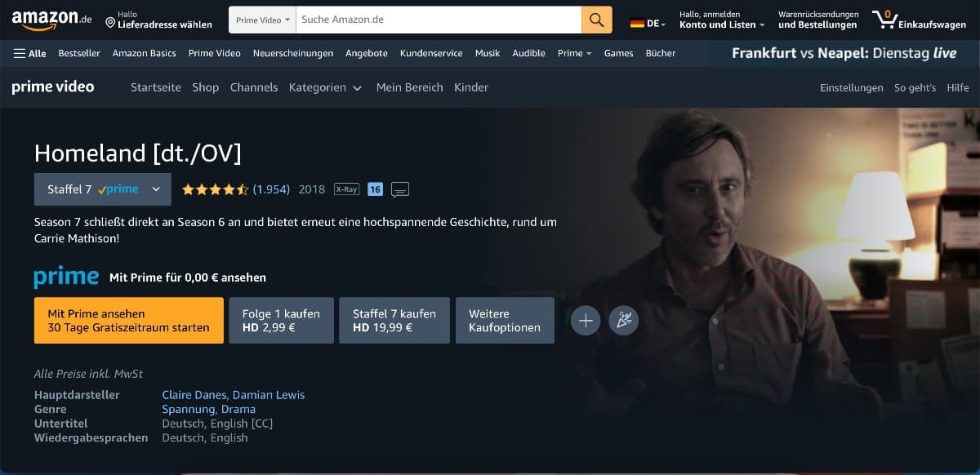Open the hamburger Alle menu

pos(30,53)
